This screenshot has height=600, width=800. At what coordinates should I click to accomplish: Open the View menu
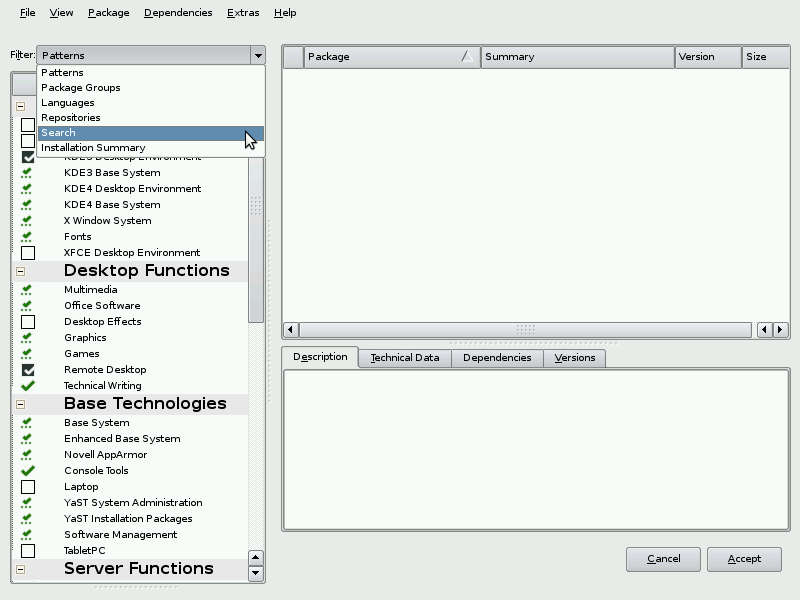[61, 13]
